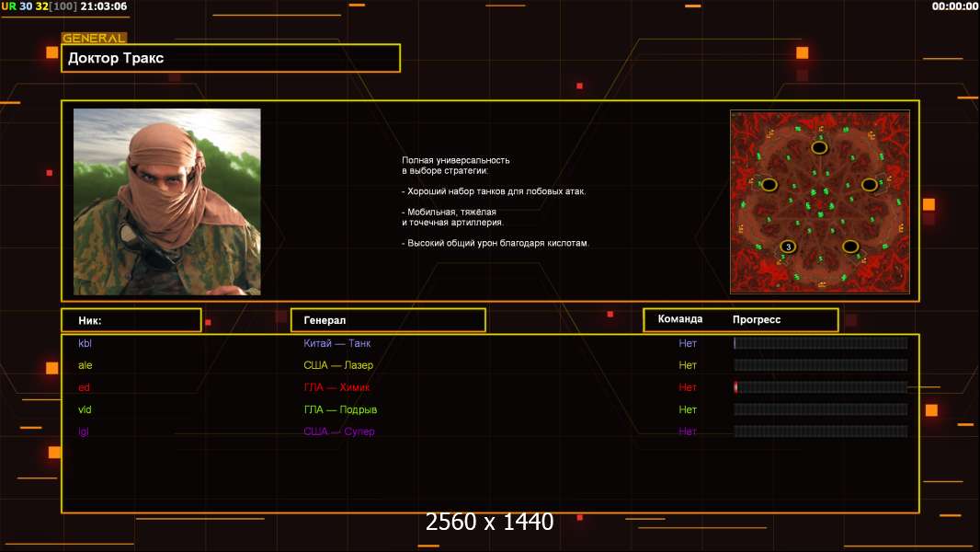Click ГЛА — Подрыв general entry

click(x=340, y=409)
